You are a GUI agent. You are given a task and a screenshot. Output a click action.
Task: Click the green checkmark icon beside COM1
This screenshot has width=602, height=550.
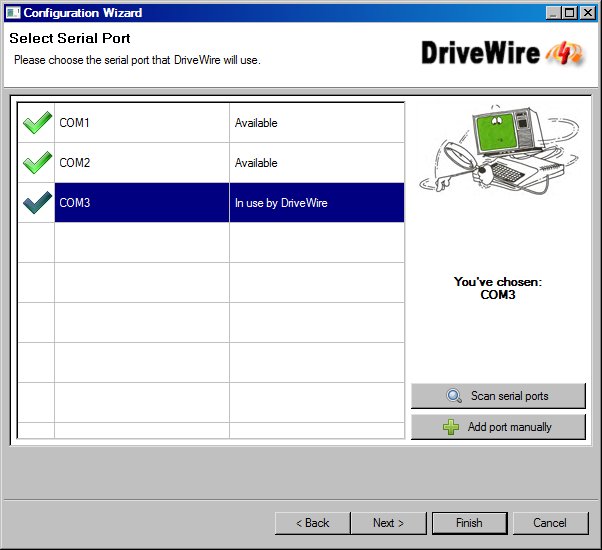tap(37, 122)
